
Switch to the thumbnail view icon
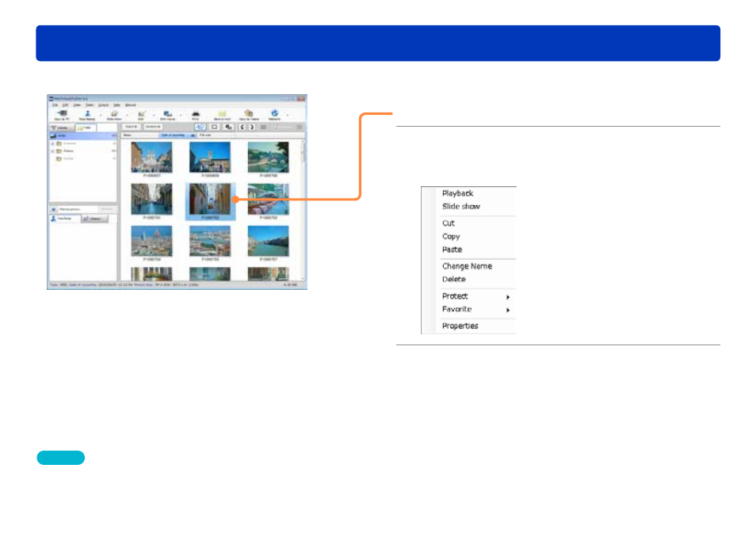point(200,127)
